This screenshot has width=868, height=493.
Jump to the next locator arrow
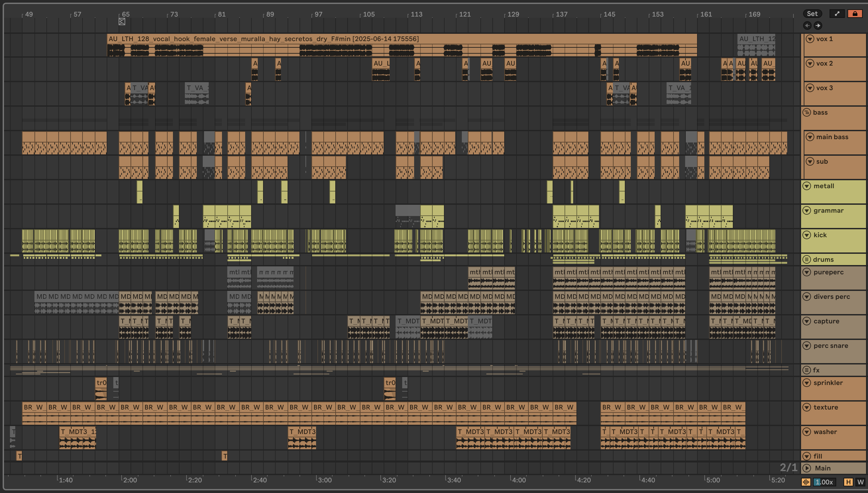(818, 26)
